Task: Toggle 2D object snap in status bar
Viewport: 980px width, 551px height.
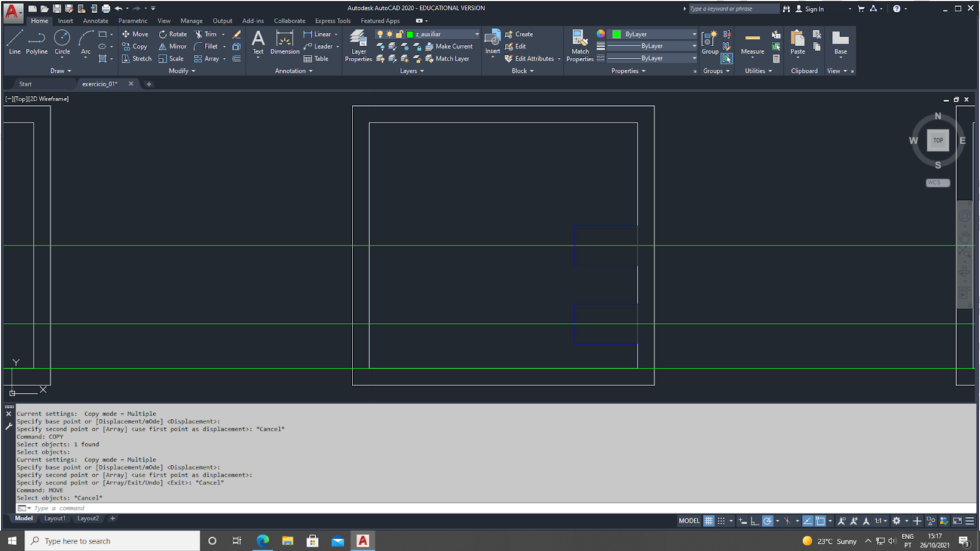Action: [x=820, y=521]
